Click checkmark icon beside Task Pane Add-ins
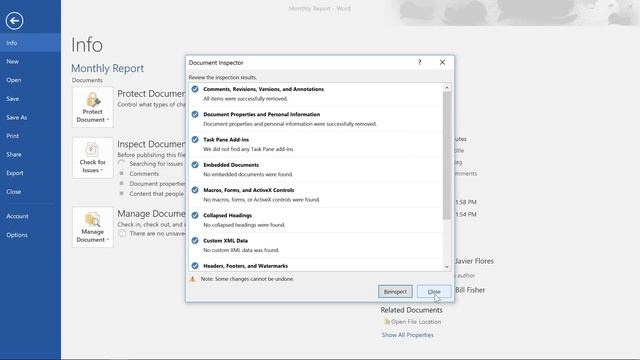 (195, 140)
